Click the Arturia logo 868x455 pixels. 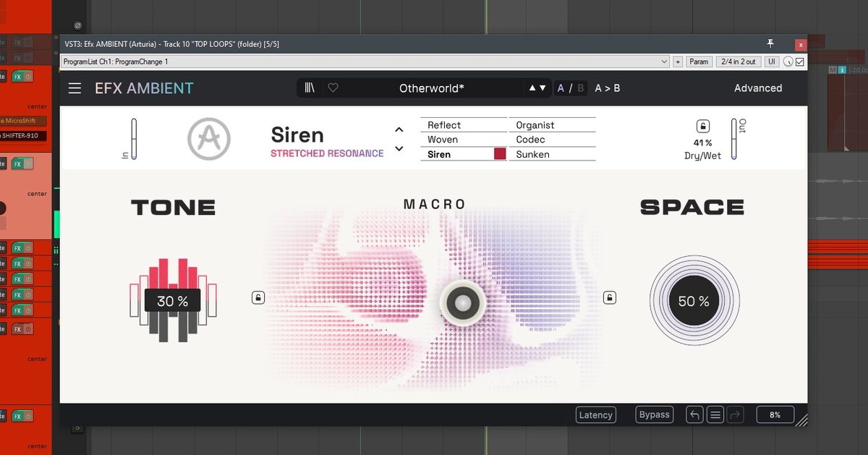click(209, 140)
